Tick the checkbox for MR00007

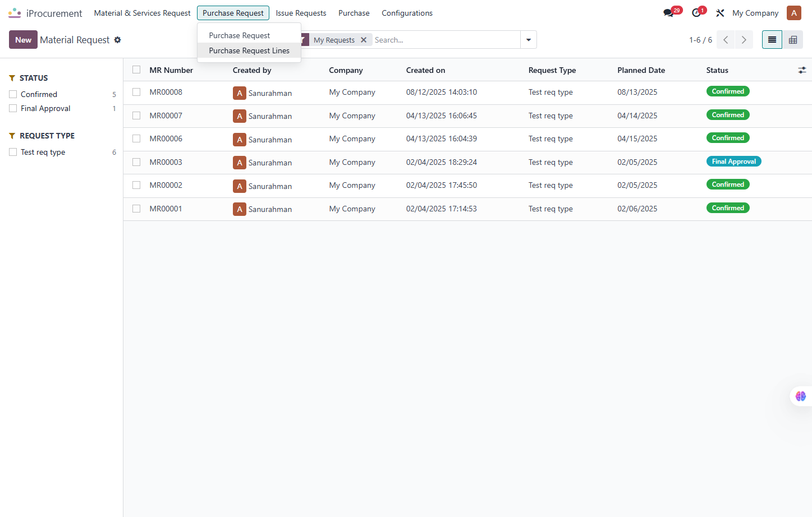[136, 116]
